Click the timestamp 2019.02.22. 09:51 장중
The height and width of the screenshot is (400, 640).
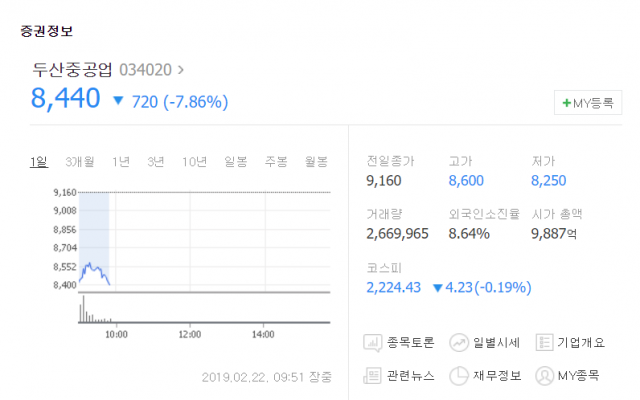(267, 377)
